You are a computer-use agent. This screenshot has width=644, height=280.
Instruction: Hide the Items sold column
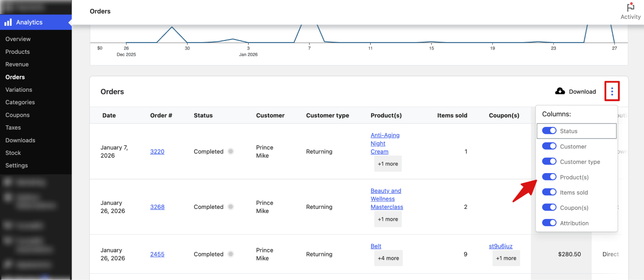pyautogui.click(x=549, y=192)
